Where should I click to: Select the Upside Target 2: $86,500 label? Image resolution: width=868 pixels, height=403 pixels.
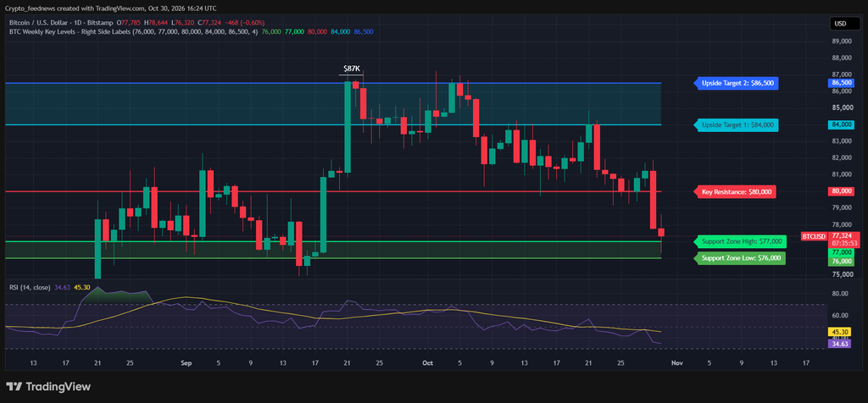point(737,84)
